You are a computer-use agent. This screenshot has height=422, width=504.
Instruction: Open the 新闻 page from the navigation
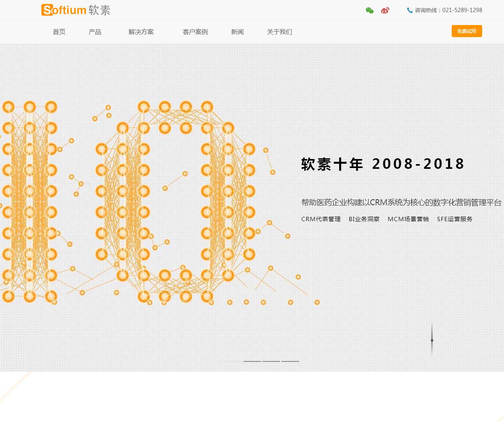[237, 32]
